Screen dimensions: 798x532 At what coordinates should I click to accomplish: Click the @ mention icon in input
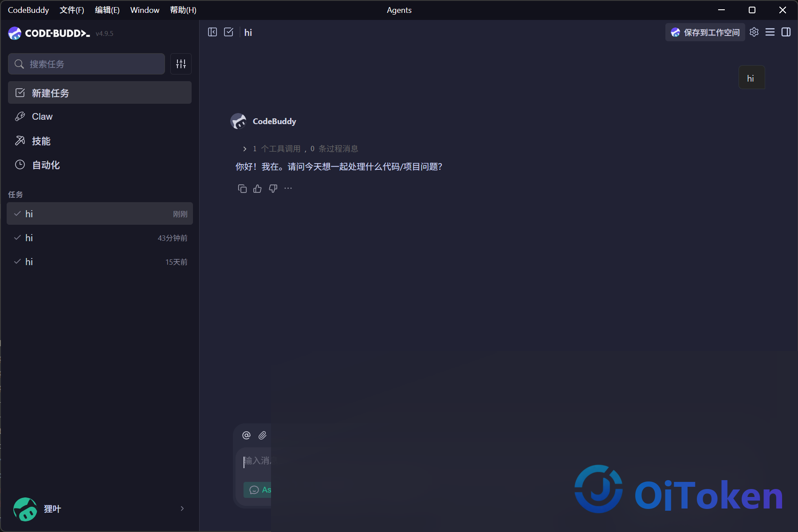(247, 435)
